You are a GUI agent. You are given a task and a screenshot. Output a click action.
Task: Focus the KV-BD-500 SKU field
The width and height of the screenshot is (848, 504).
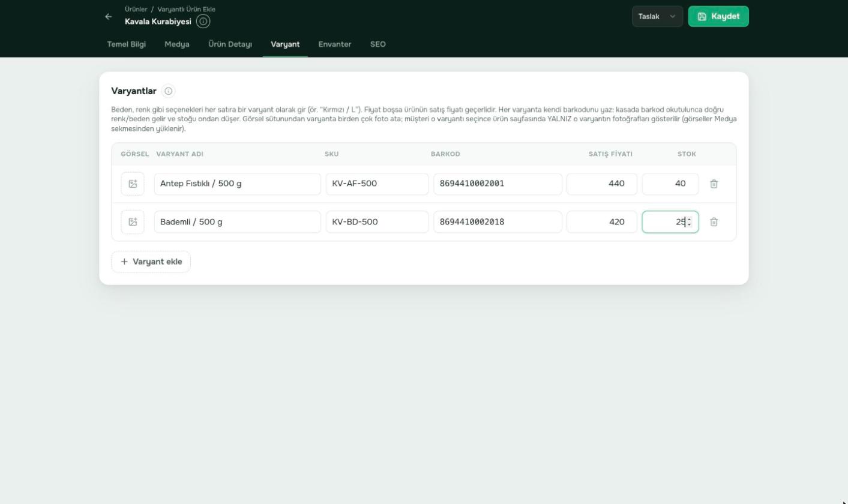pyautogui.click(x=377, y=222)
